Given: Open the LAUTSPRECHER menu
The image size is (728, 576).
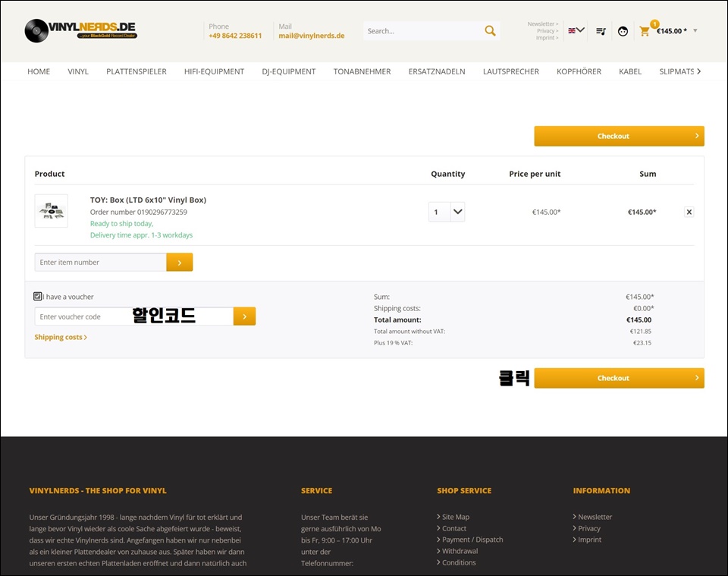Looking at the screenshot, I should (511, 71).
